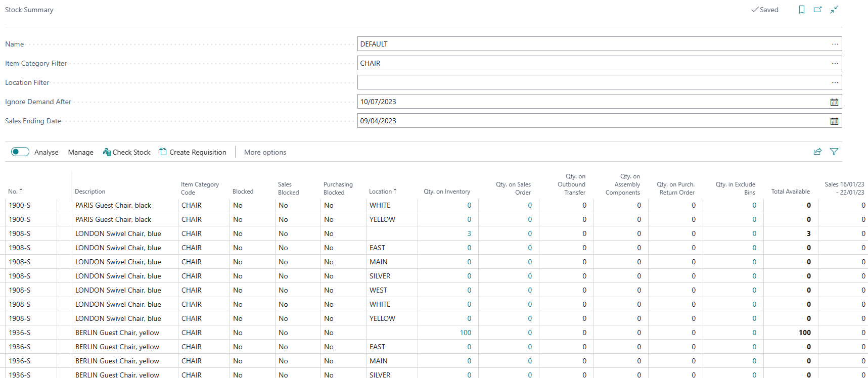868x378 pixels.
Task: Open the 100 inventory quantity for 1936-S
Action: [x=465, y=333]
